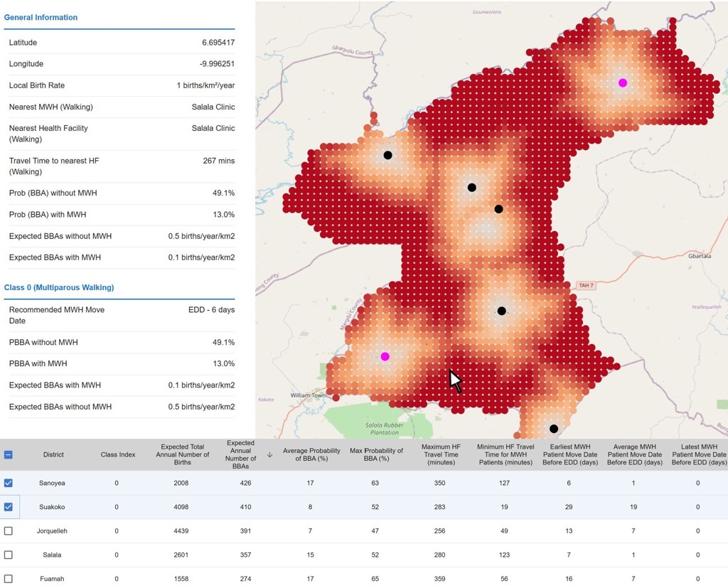Click the magenta marker in the northeast cluster
This screenshot has width=728, height=588.
point(623,82)
